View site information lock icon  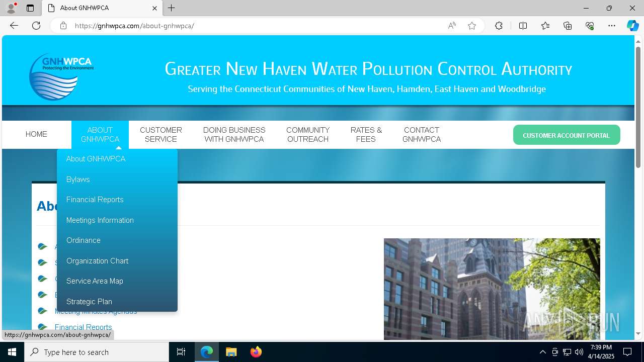tap(63, 26)
